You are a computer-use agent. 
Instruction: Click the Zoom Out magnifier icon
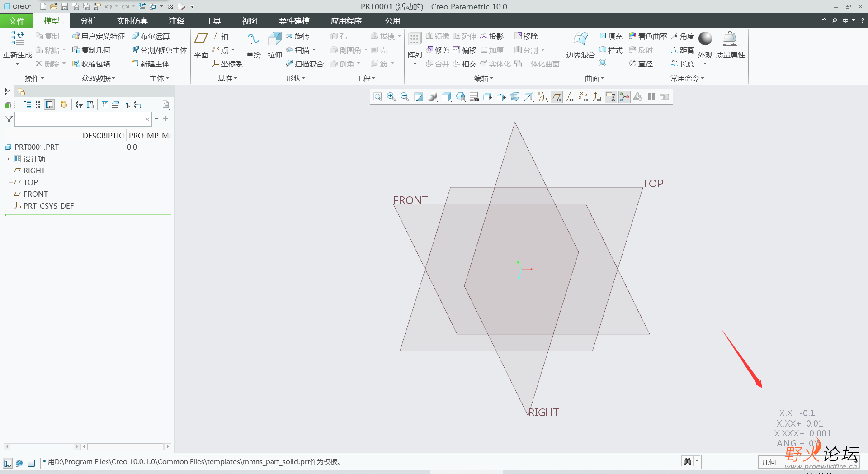pyautogui.click(x=405, y=97)
